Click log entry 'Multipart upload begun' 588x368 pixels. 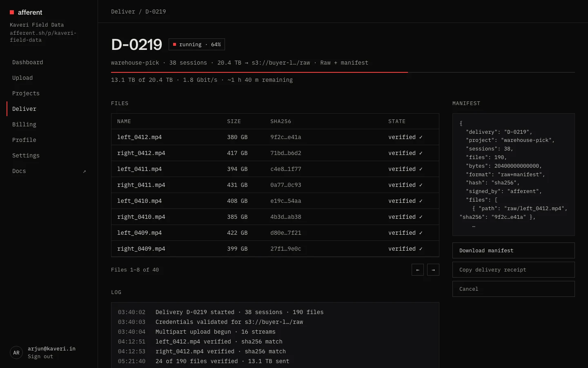click(x=216, y=332)
